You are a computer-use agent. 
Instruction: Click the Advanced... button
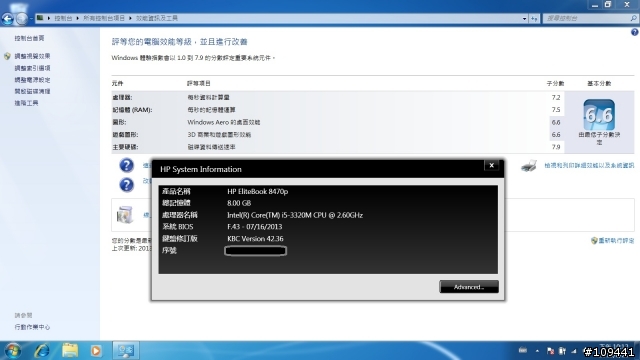469,287
